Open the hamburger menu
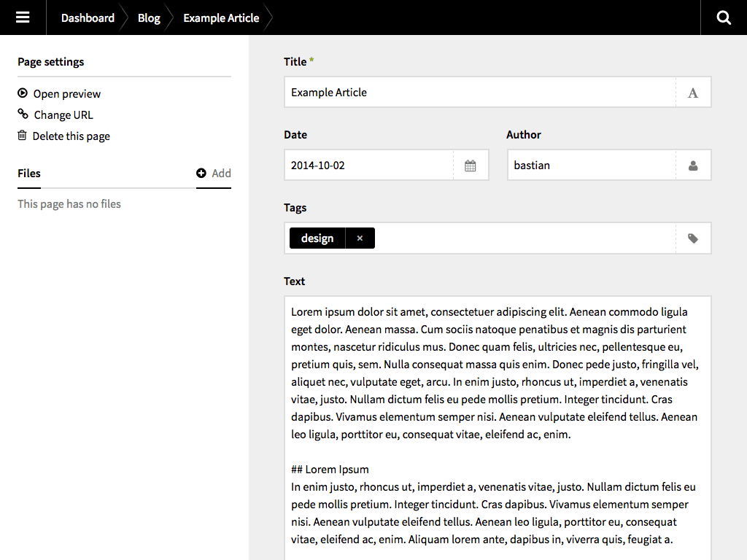This screenshot has height=560, width=747. (x=23, y=17)
